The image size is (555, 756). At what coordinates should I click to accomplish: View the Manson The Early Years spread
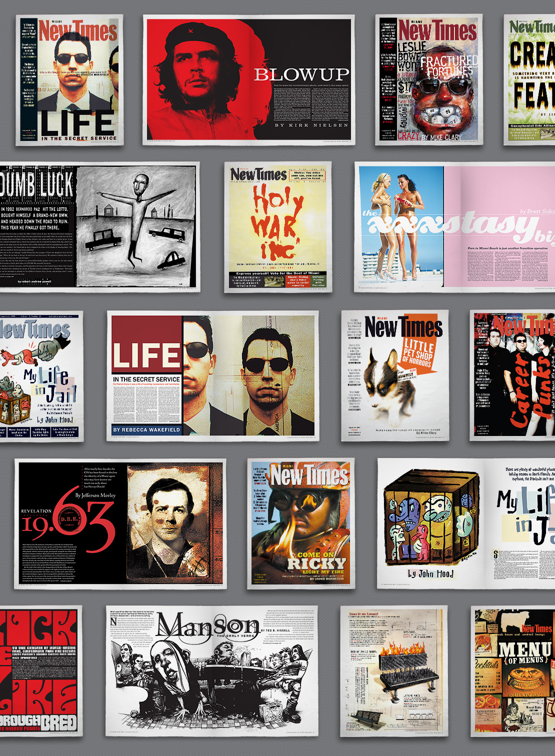[212, 670]
